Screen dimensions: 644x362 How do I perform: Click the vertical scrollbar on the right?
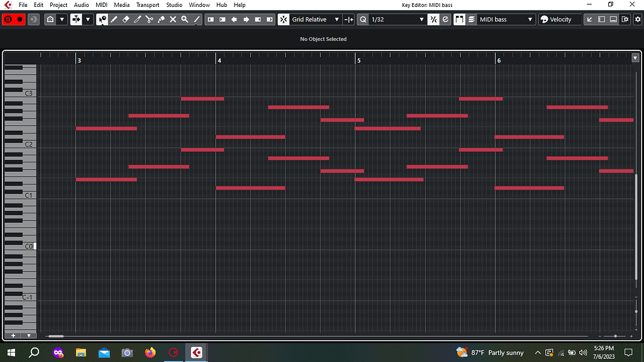click(x=636, y=227)
